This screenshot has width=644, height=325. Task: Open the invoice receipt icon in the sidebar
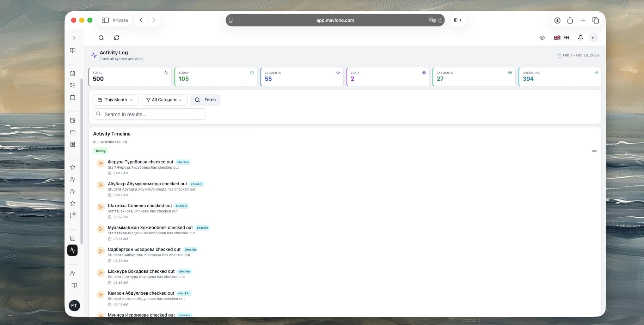73,144
